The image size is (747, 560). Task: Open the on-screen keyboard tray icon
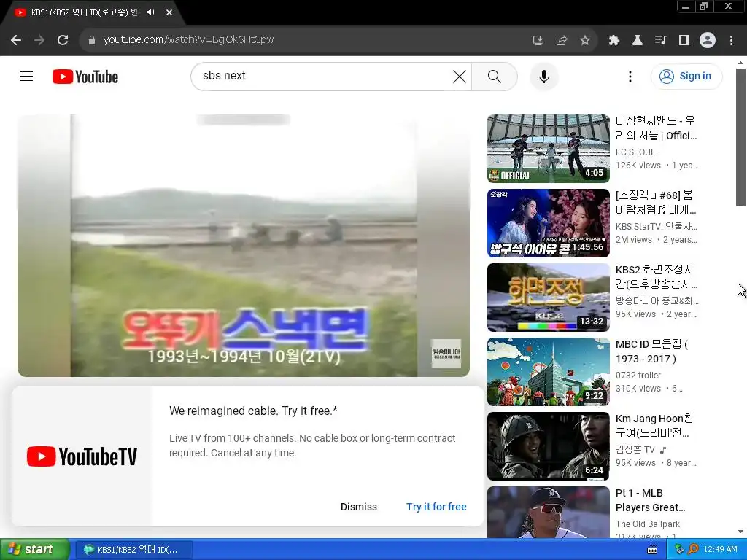[652, 550]
